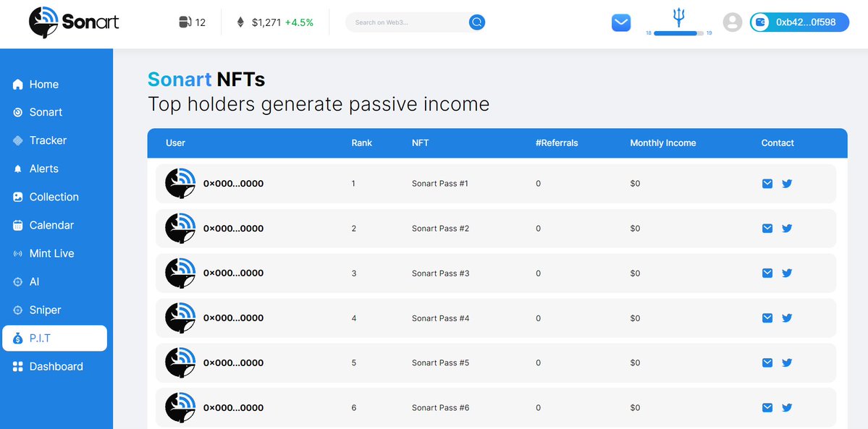
Task: Click the Ethereum price icon
Action: (240, 22)
